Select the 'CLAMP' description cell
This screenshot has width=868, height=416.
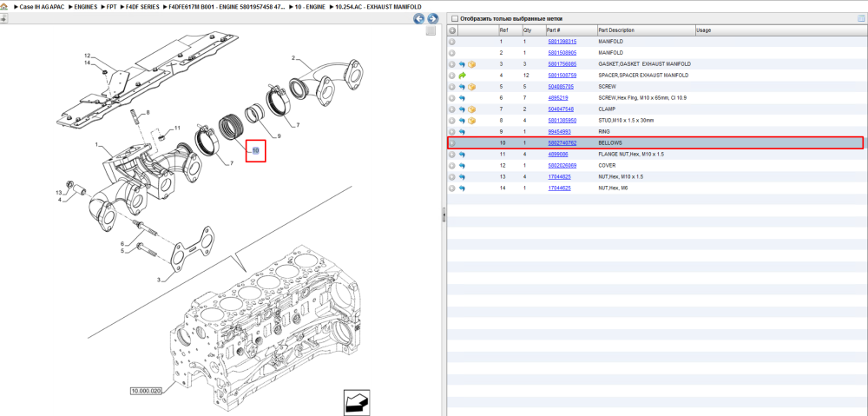607,109
